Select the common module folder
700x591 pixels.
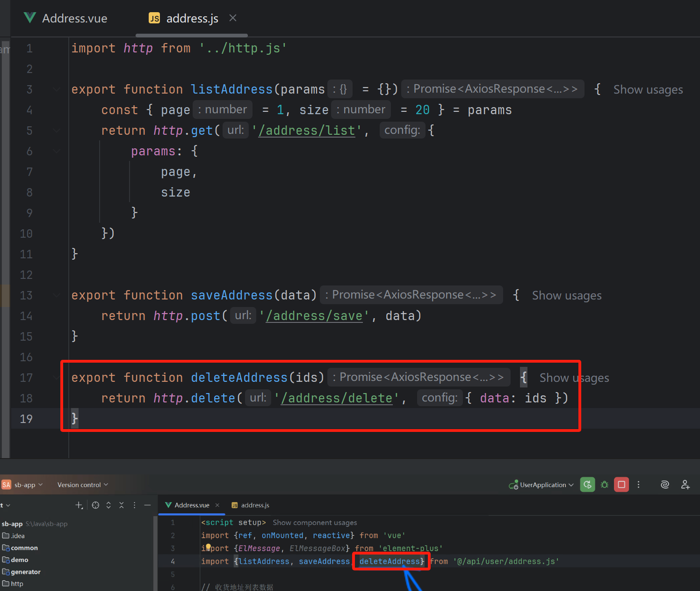(x=20, y=548)
